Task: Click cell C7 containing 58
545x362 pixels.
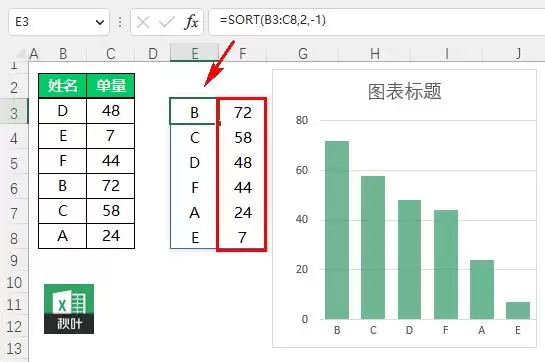Action: (111, 211)
